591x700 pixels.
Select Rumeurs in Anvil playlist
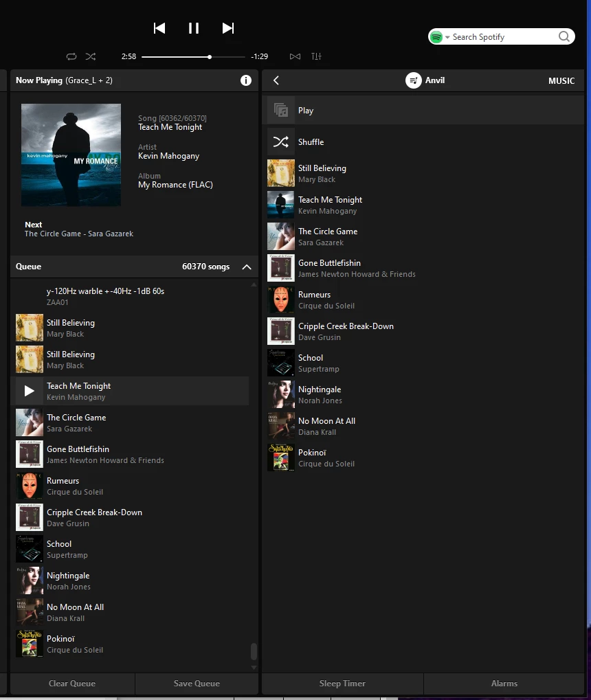point(423,300)
